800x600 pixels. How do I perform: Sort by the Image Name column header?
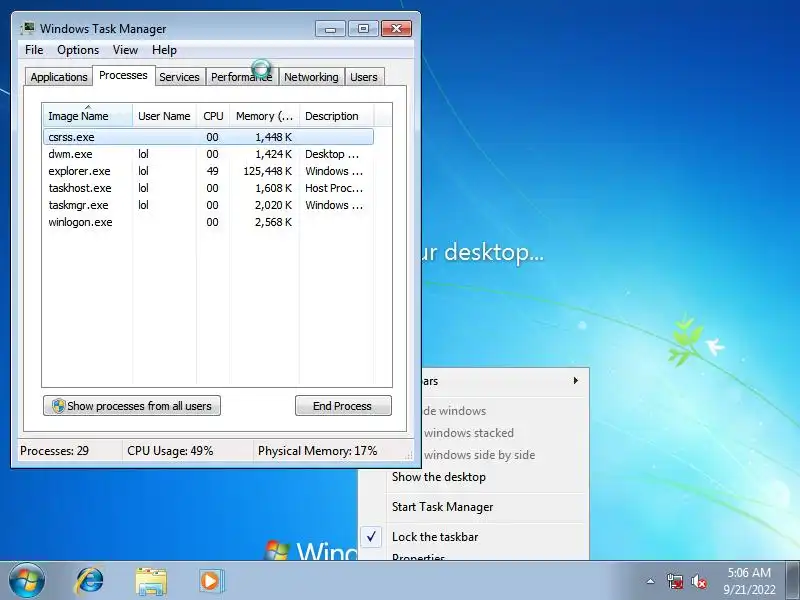88,116
